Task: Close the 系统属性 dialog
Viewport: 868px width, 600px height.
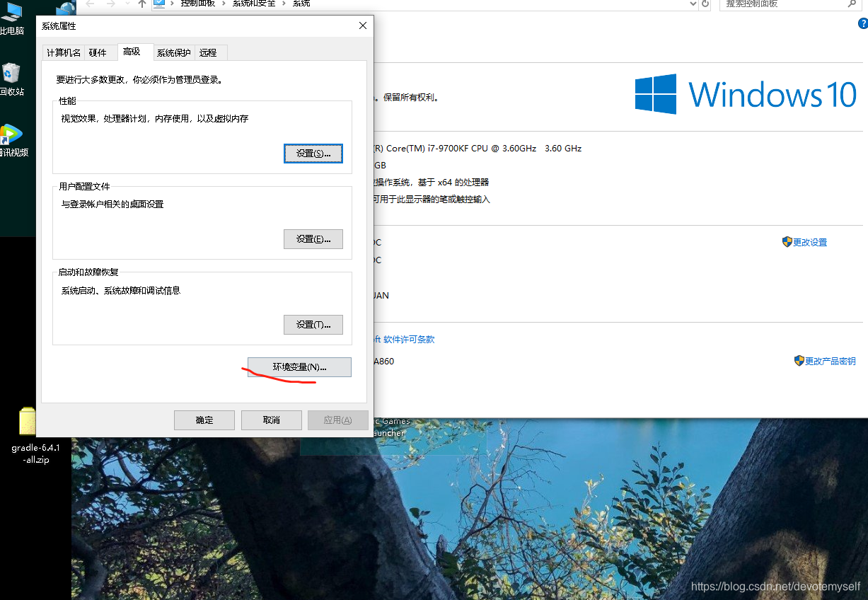Action: (363, 25)
